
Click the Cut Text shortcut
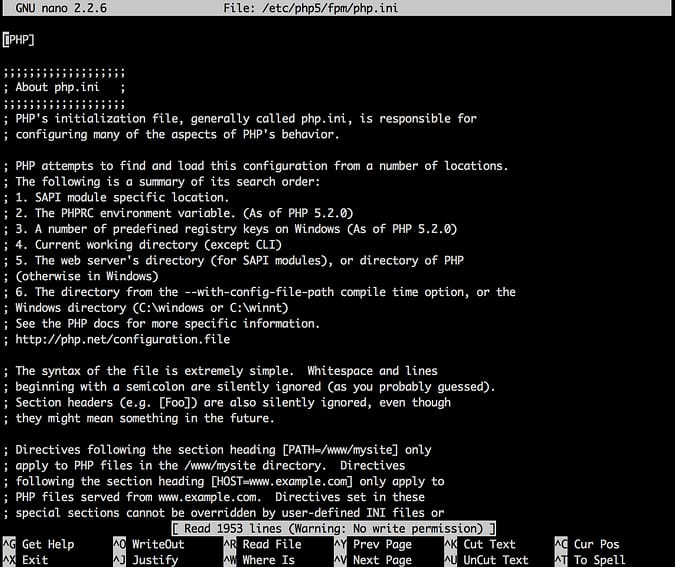pyautogui.click(x=489, y=544)
